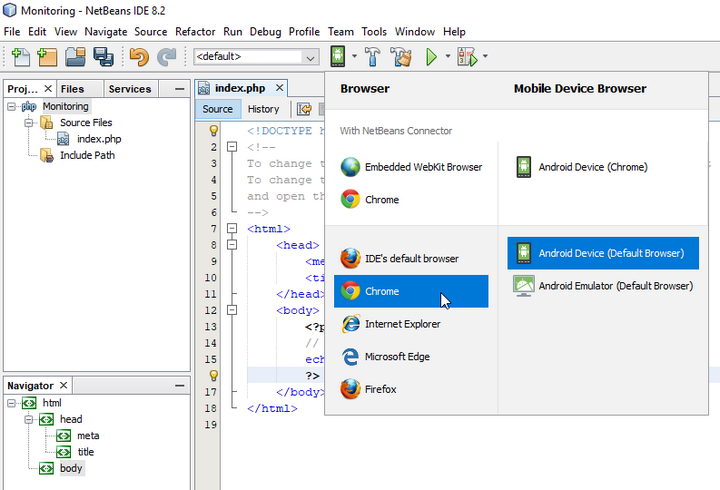The height and width of the screenshot is (490, 720).
Task: Click the lightbulb hint on line 1
Action: (x=214, y=130)
